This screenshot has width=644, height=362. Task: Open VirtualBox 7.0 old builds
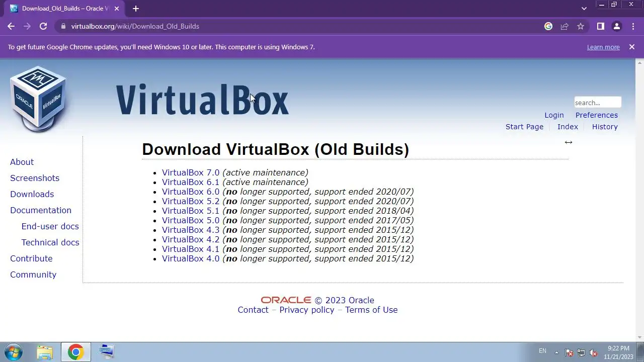point(191,172)
